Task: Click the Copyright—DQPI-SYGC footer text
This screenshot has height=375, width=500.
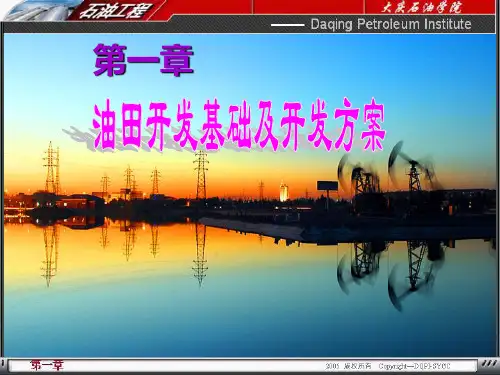Action: click(414, 366)
